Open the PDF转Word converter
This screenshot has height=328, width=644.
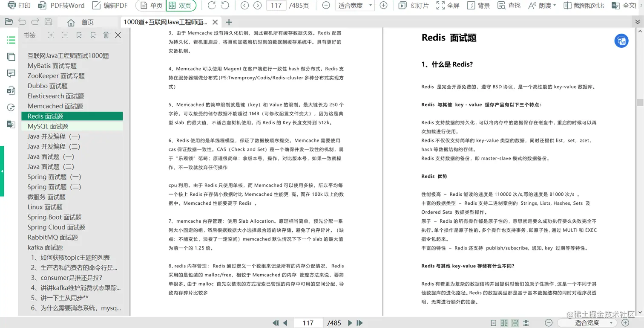coord(61,6)
